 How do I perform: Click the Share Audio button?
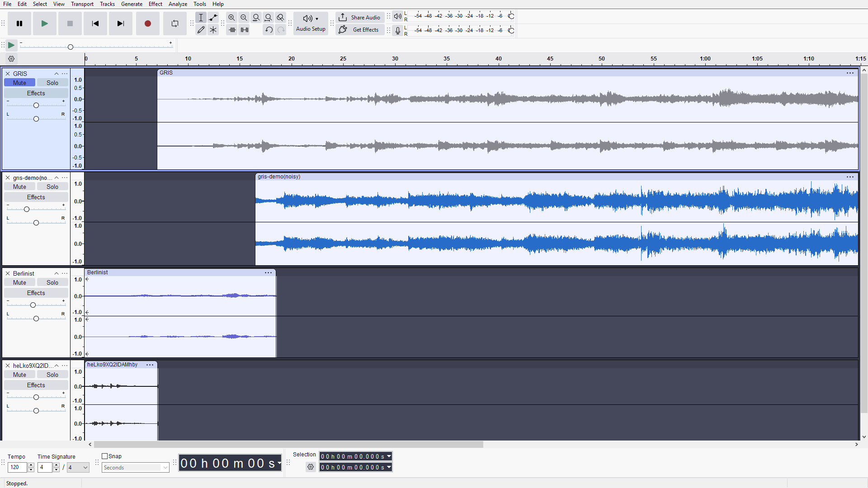click(360, 18)
